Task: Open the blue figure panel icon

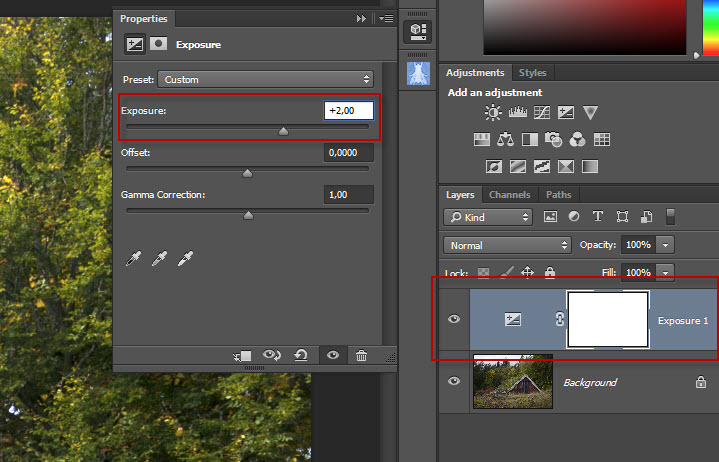Action: coord(418,73)
